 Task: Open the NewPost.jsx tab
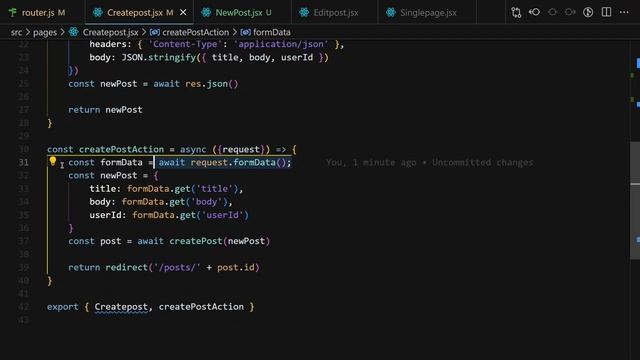[243, 13]
